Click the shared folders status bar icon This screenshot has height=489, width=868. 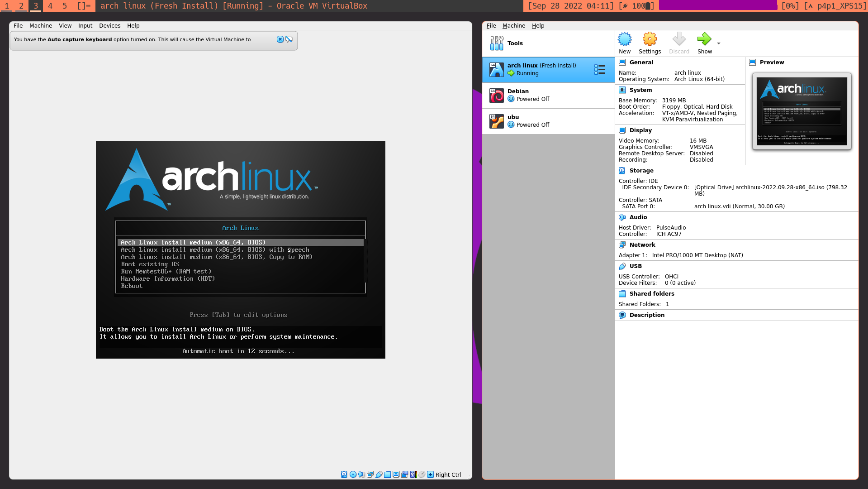388,475
